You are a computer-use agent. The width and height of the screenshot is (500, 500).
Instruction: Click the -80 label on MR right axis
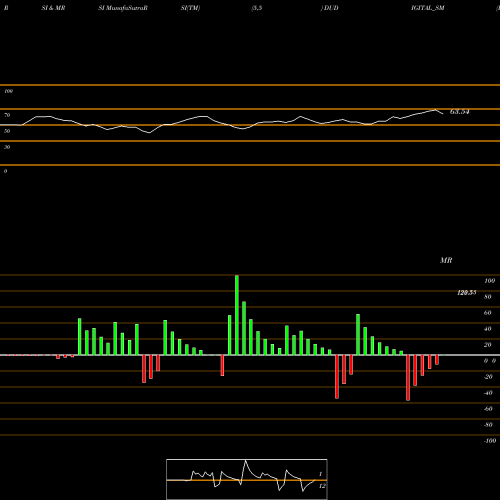(488, 425)
